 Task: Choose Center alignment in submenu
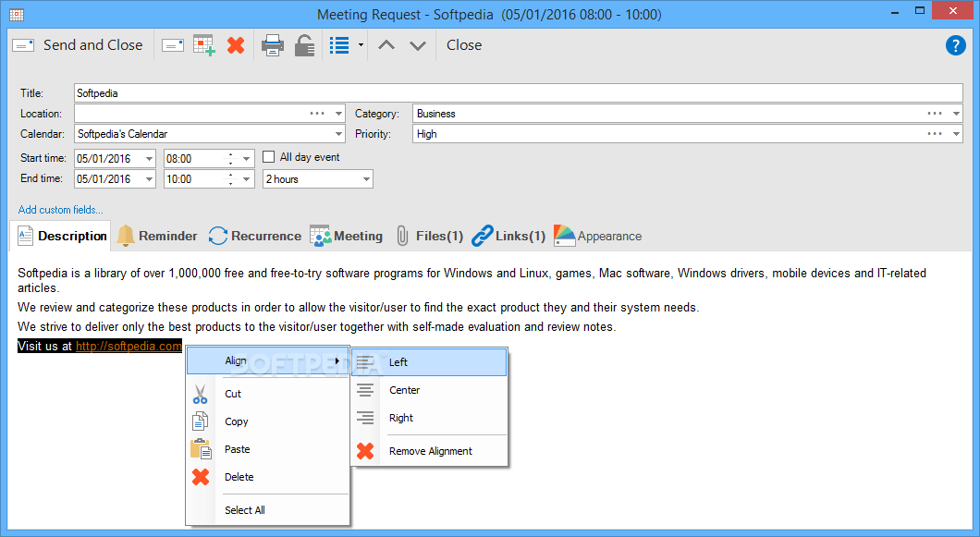[x=429, y=390]
